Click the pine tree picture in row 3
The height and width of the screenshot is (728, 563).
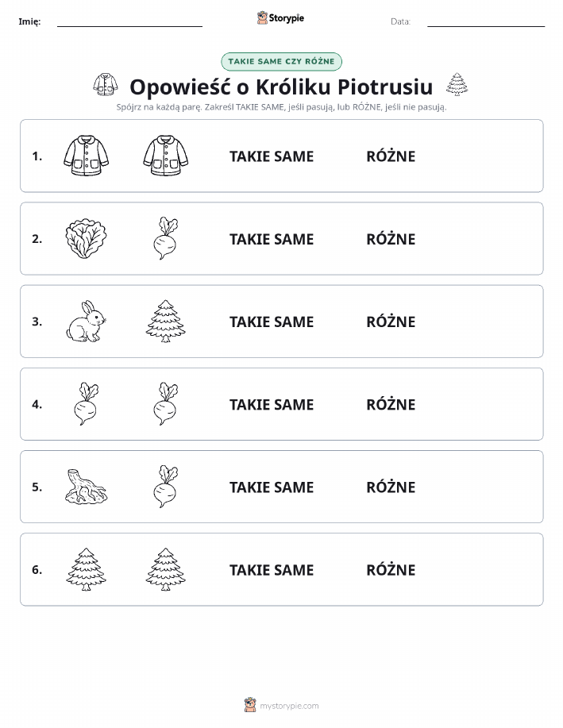(166, 322)
